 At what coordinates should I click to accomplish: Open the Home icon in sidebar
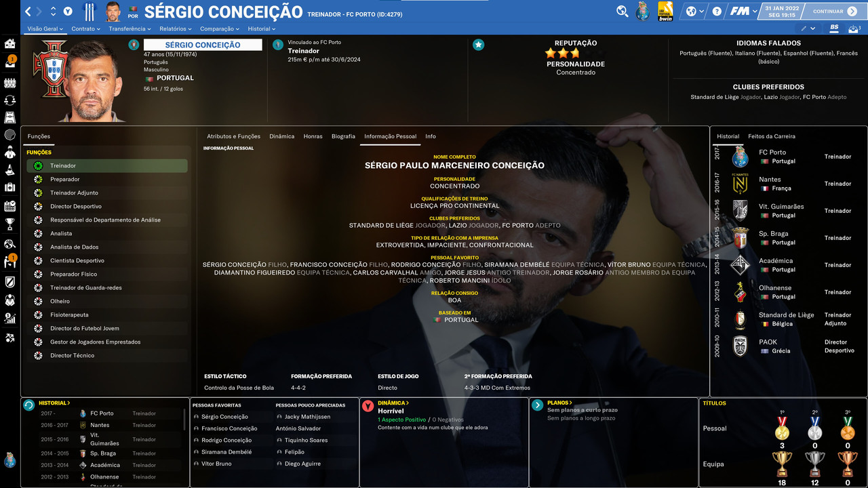pyautogui.click(x=9, y=43)
